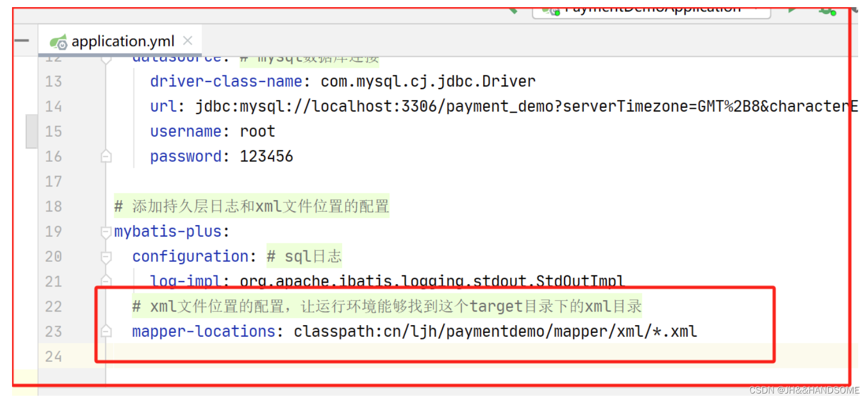Click the driver-class-name key
The height and width of the screenshot is (399, 868).
coord(226,81)
